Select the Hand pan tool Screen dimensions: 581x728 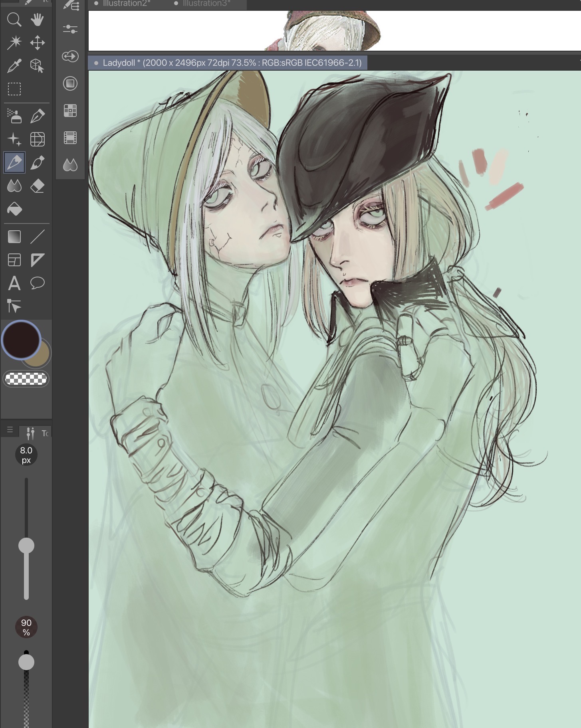[38, 20]
